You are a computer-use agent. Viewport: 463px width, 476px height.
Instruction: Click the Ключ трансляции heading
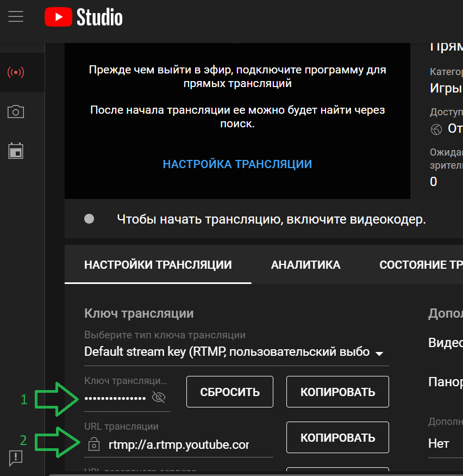pyautogui.click(x=139, y=313)
